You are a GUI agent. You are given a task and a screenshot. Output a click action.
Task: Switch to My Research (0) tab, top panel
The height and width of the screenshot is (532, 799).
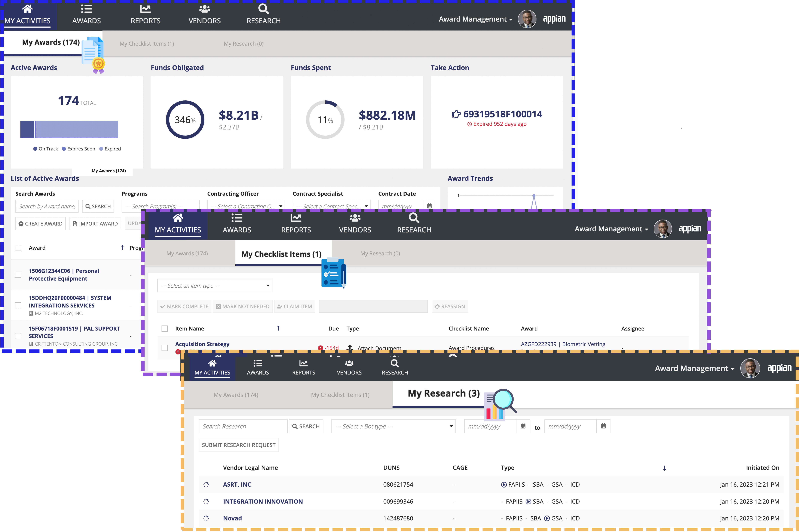pos(244,43)
